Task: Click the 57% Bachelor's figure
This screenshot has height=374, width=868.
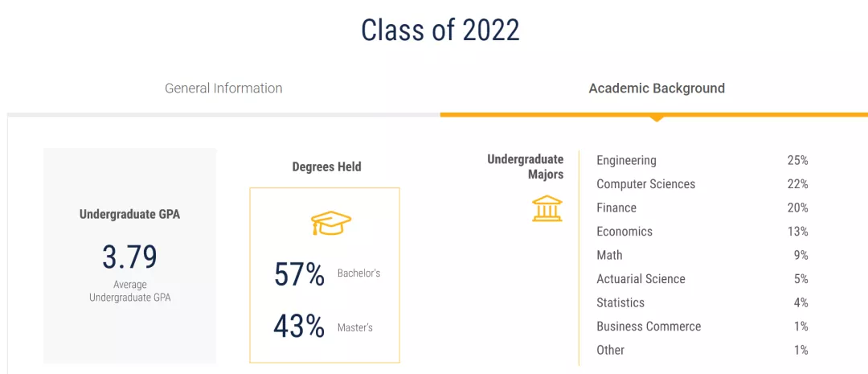Action: [x=300, y=274]
